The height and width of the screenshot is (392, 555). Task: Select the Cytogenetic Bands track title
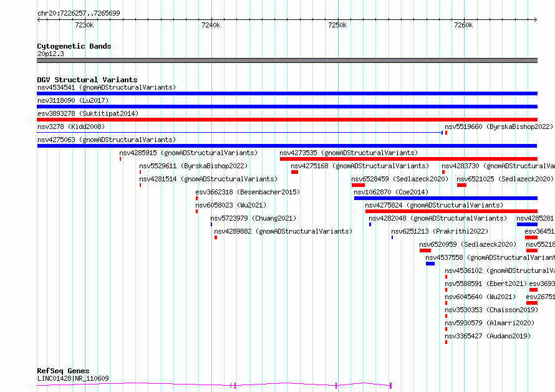coord(74,46)
